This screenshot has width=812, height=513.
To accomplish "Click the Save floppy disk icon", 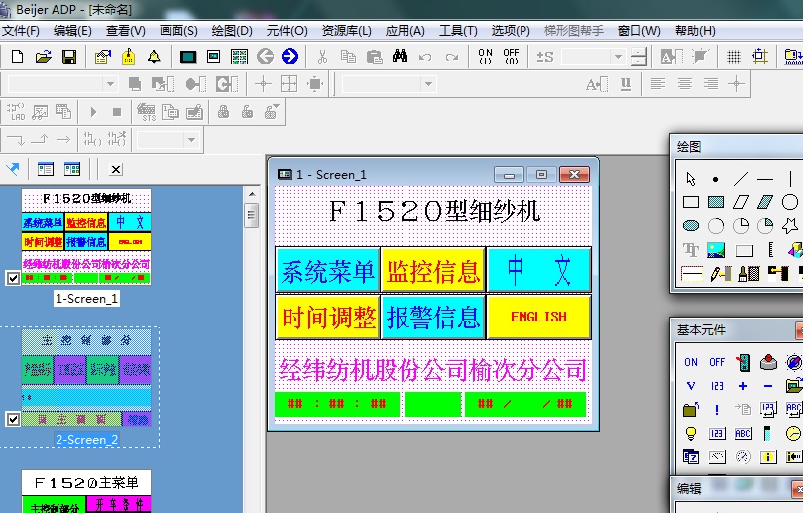I will coord(69,57).
